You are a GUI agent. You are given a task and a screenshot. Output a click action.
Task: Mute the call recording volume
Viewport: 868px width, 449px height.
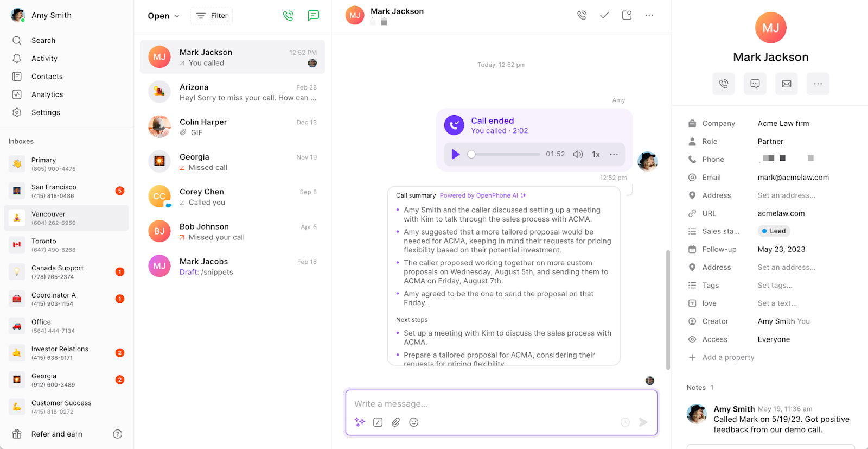[578, 154]
